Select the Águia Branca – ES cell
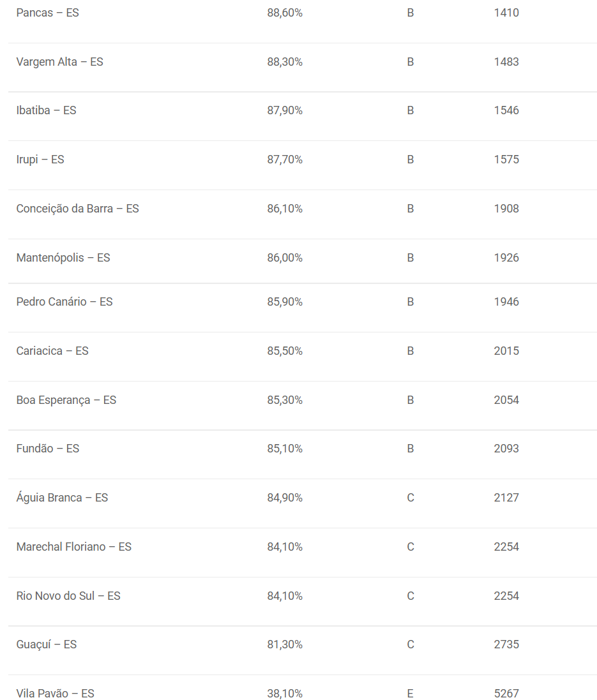The height and width of the screenshot is (700, 597). coord(62,497)
